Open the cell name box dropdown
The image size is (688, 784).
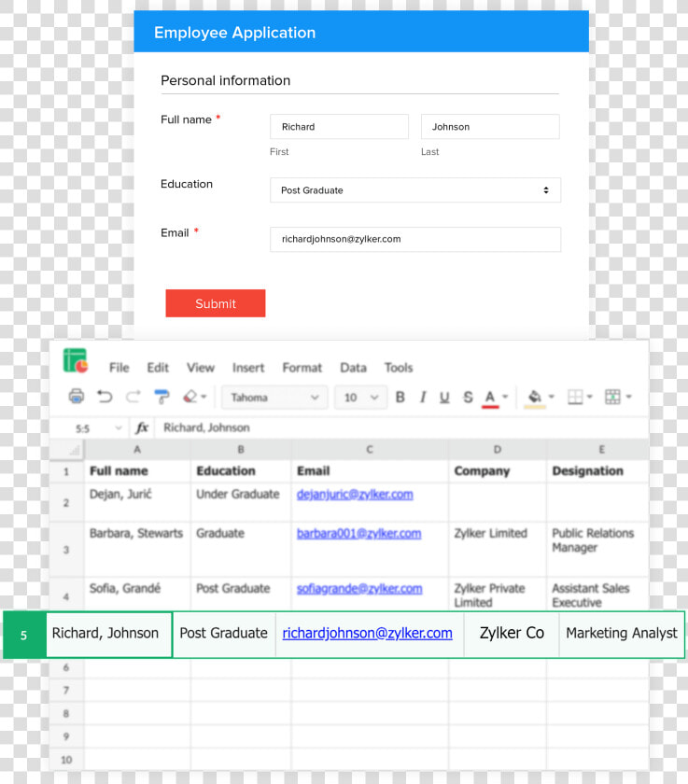[119, 428]
